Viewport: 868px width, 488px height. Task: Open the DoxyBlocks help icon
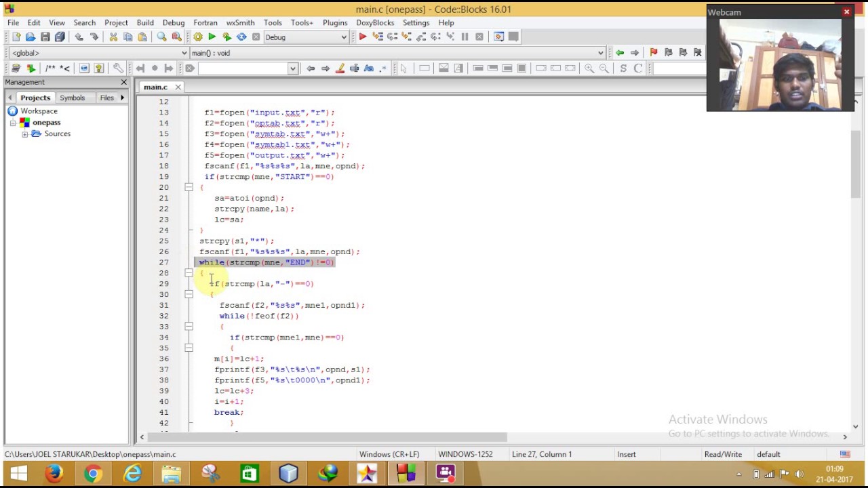coord(99,68)
